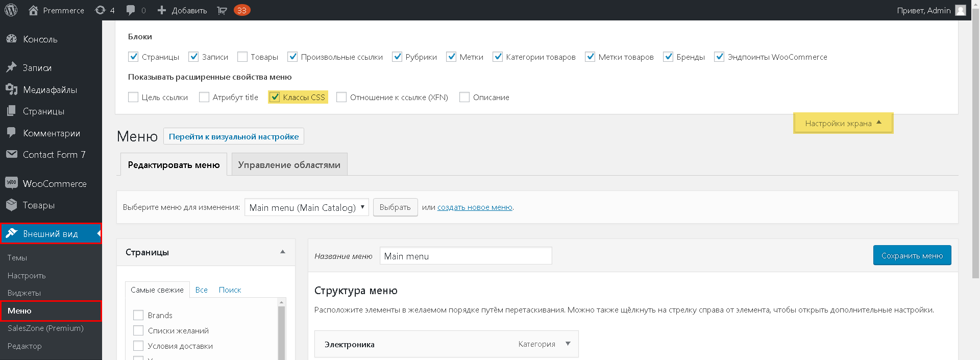Toggle the Бренды checkbox
This screenshot has height=360, width=980.
[x=668, y=57]
